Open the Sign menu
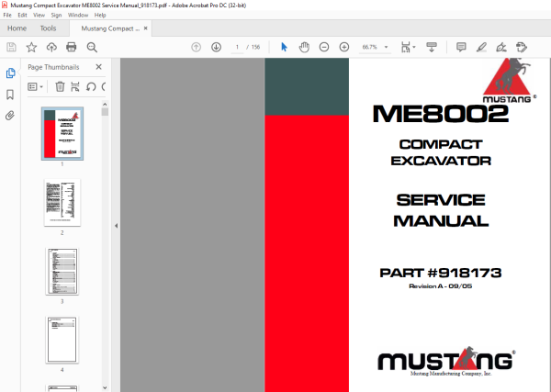551x392 pixels. point(56,15)
